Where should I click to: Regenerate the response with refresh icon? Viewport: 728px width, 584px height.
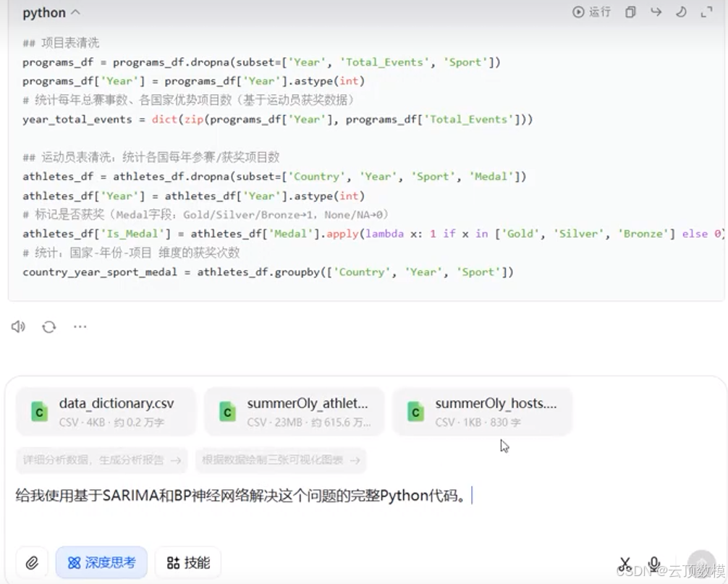click(x=48, y=327)
